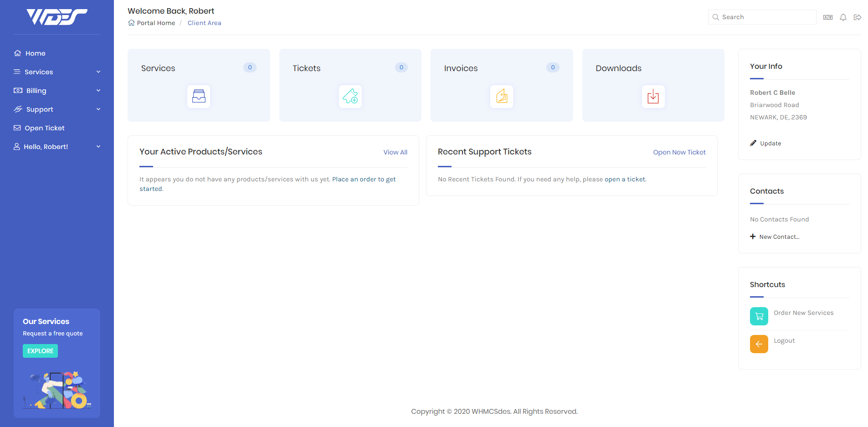Click the Home house icon in sidebar
This screenshot has height=427, width=868.
(x=17, y=53)
